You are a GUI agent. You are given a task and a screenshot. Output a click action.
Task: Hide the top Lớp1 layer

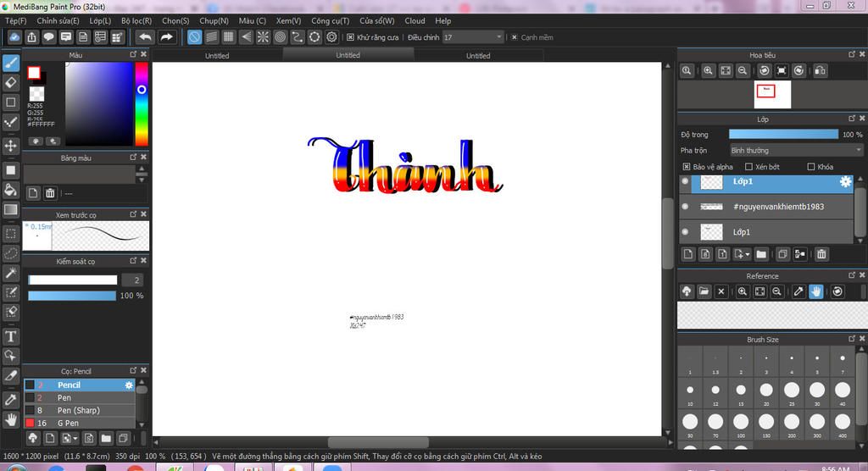[x=685, y=181]
